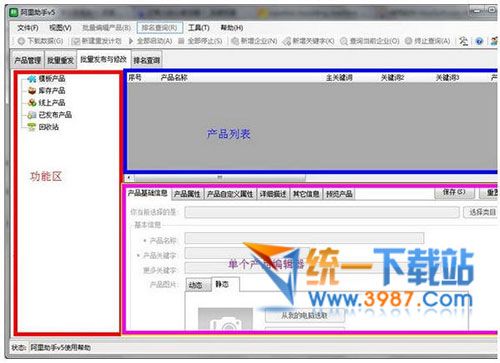Click the 新增企业(N) toolbar icon
Viewport: 500px width, 363px height.
[x=235, y=41]
